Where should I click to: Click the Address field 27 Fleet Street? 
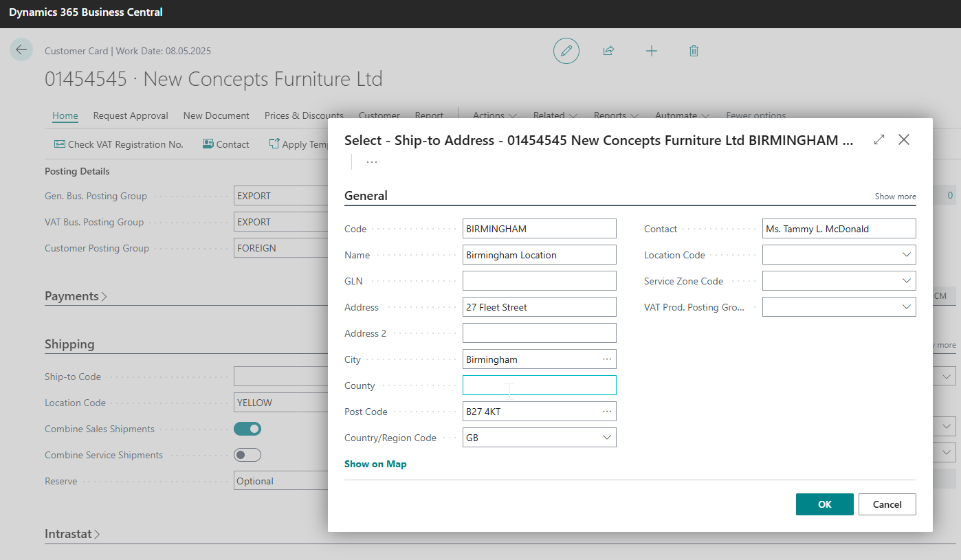(540, 307)
